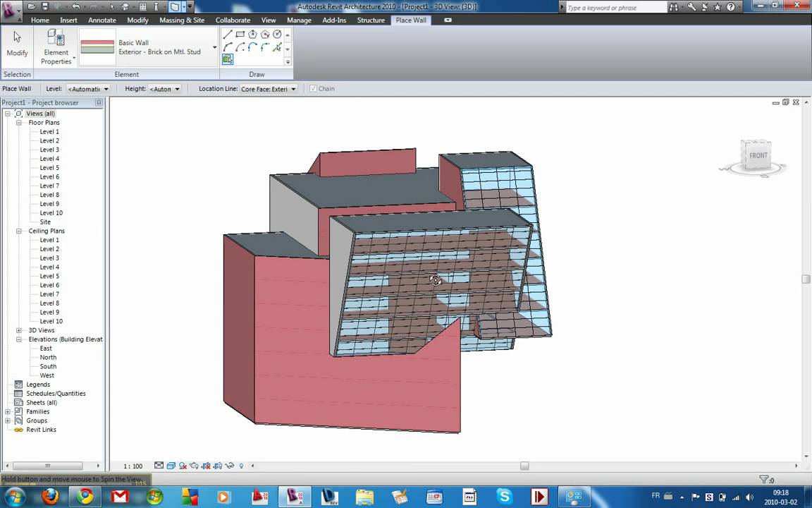Image resolution: width=812 pixels, height=508 pixels.
Task: Select the Fillet Arc draw tool
Action: coord(265,47)
